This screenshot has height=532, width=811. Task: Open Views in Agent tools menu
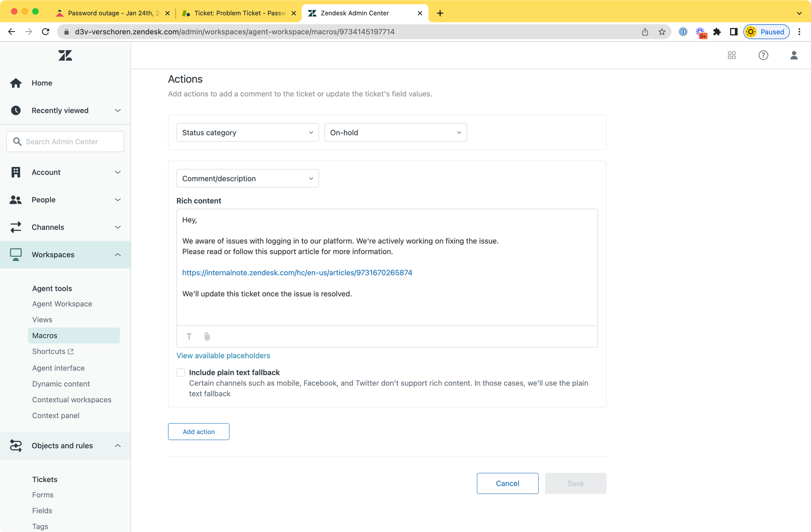42,320
